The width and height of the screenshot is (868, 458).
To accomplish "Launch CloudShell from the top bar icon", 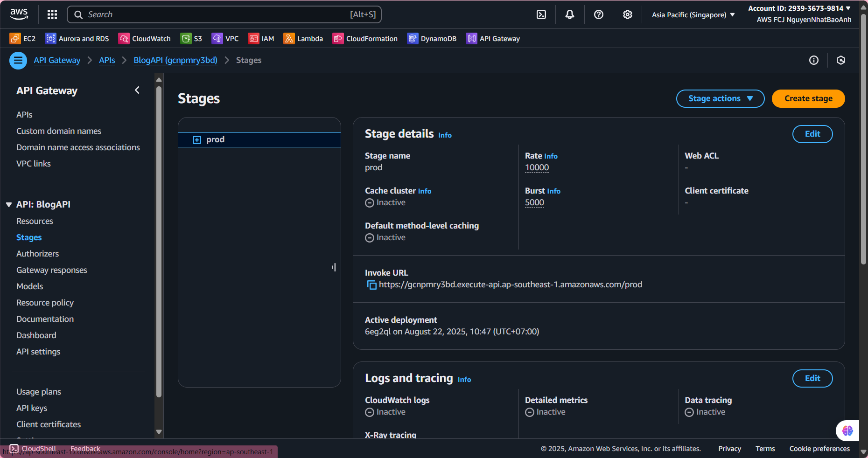I will pyautogui.click(x=541, y=14).
